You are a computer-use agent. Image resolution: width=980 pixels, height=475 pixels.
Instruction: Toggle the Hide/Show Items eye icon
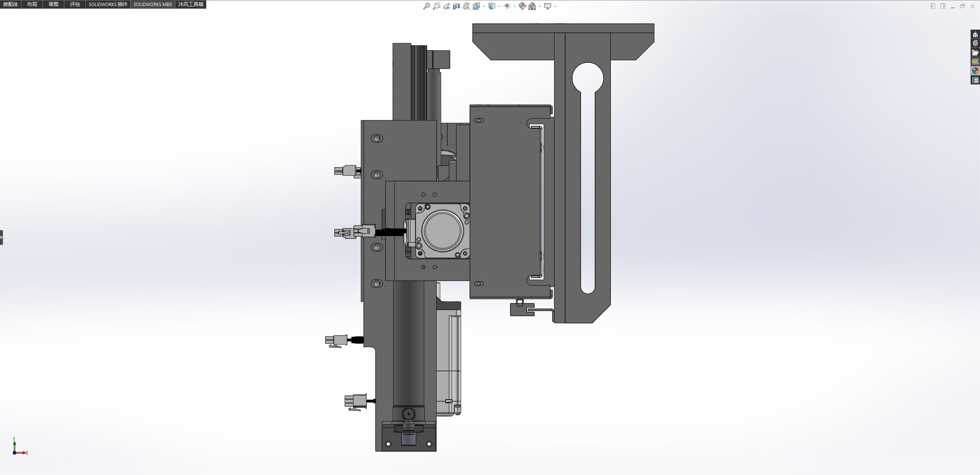click(507, 6)
